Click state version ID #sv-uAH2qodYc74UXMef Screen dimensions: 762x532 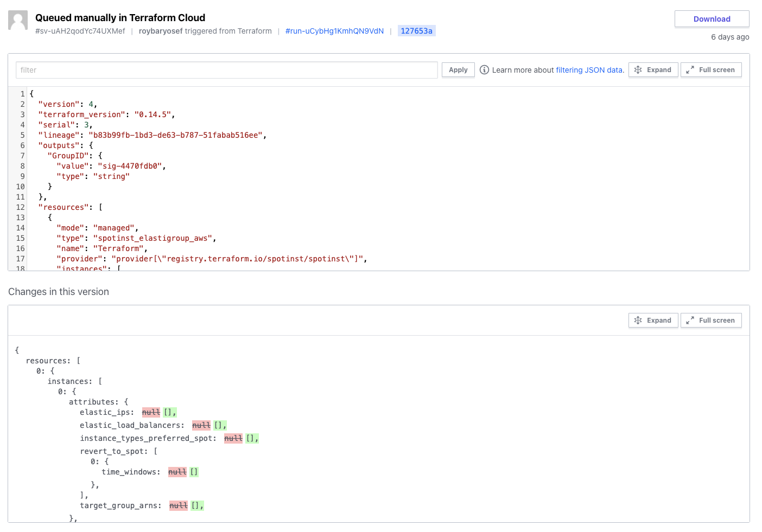[80, 31]
